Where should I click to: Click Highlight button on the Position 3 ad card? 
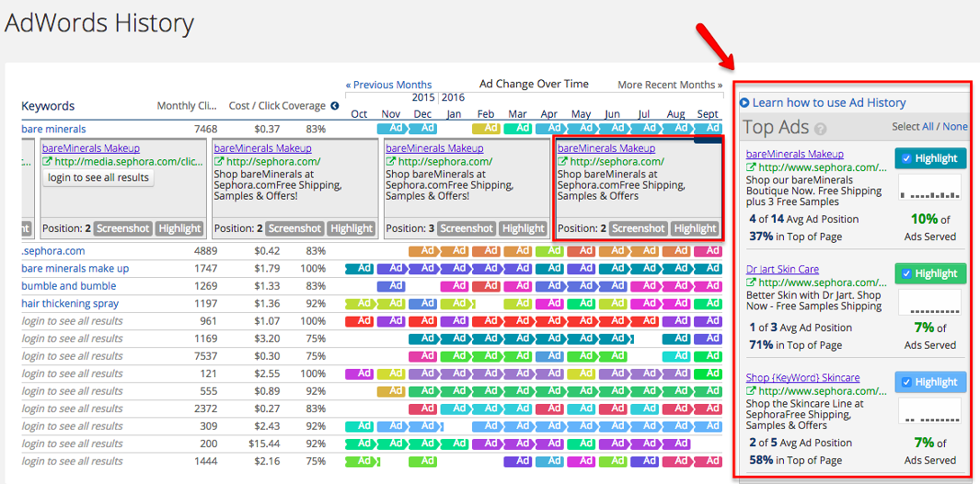click(523, 229)
